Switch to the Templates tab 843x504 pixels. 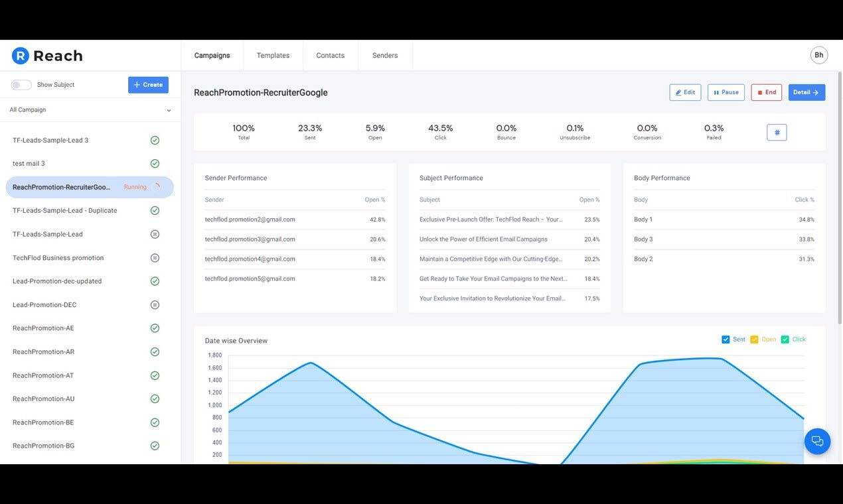(273, 56)
